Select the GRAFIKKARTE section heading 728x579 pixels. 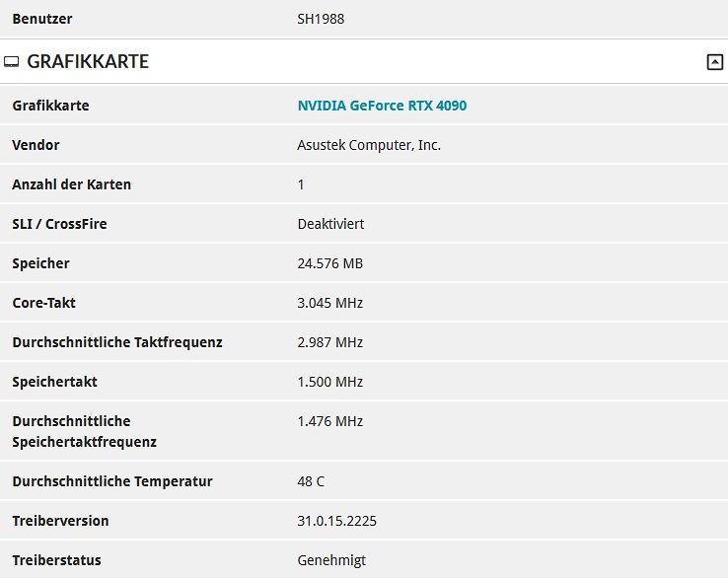(88, 62)
